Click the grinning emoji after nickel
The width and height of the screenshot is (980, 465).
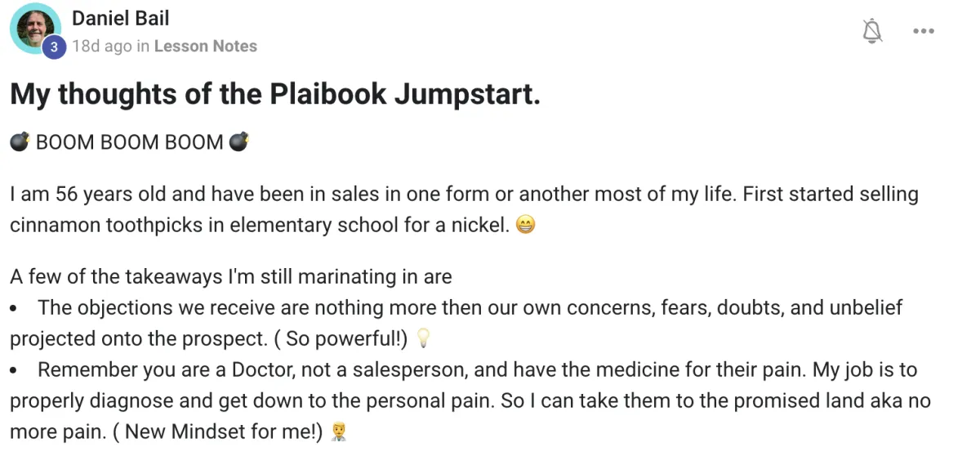click(x=525, y=225)
